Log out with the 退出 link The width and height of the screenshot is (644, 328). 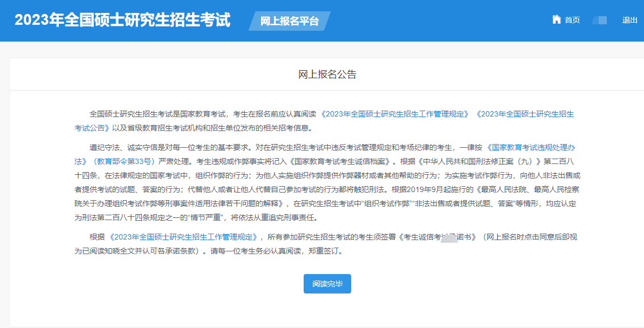pos(629,20)
